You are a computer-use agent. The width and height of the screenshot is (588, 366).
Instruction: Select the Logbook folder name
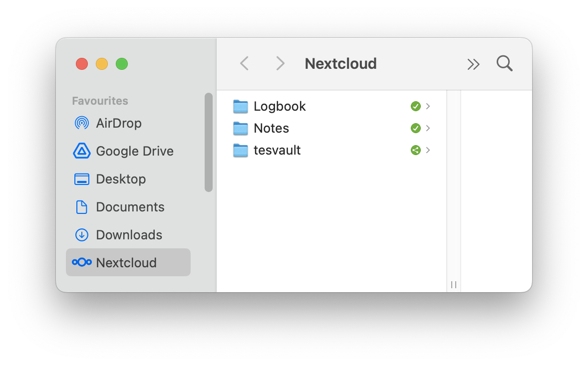[280, 106]
